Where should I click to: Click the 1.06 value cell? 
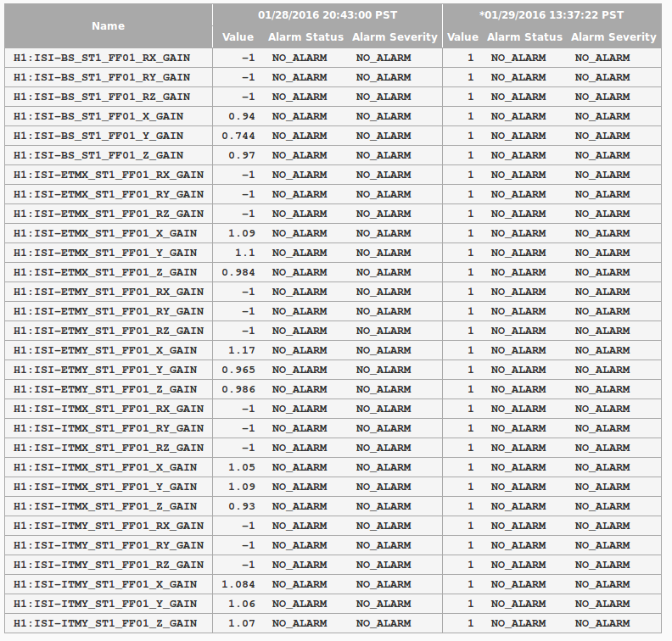pos(242,604)
